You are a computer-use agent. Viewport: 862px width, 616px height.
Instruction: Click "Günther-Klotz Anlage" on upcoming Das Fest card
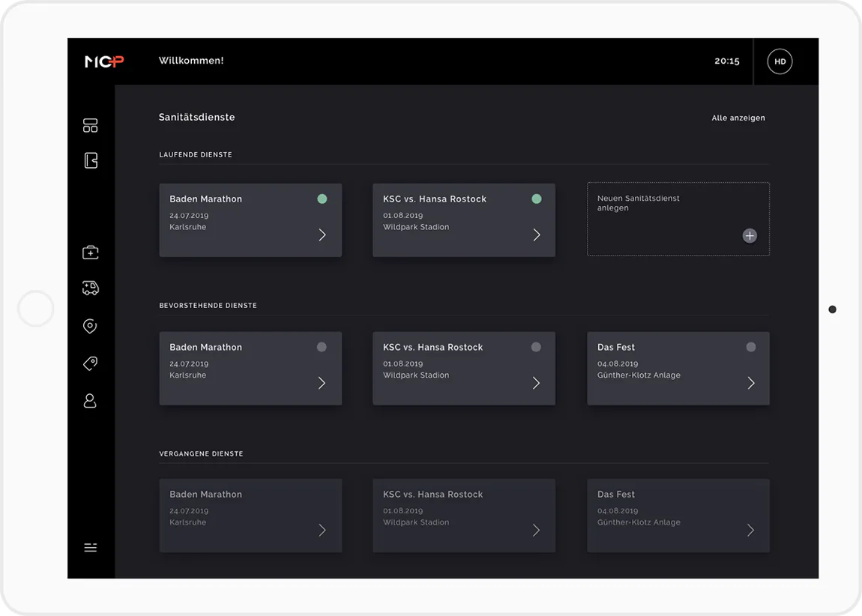[639, 375]
